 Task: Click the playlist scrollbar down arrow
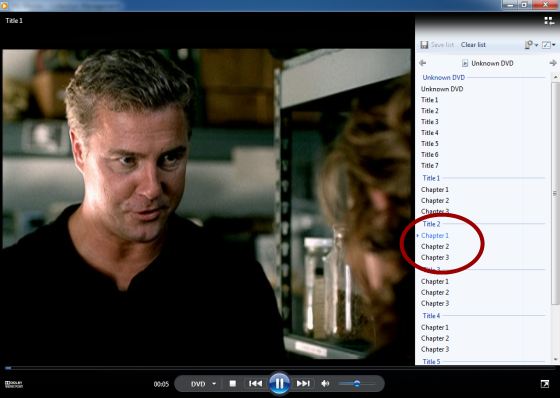pyautogui.click(x=555, y=359)
